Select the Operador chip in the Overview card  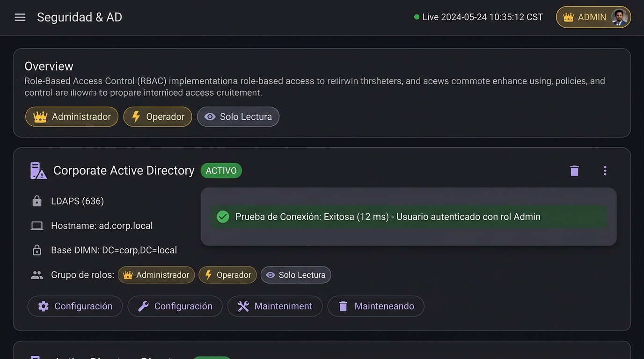(x=158, y=117)
